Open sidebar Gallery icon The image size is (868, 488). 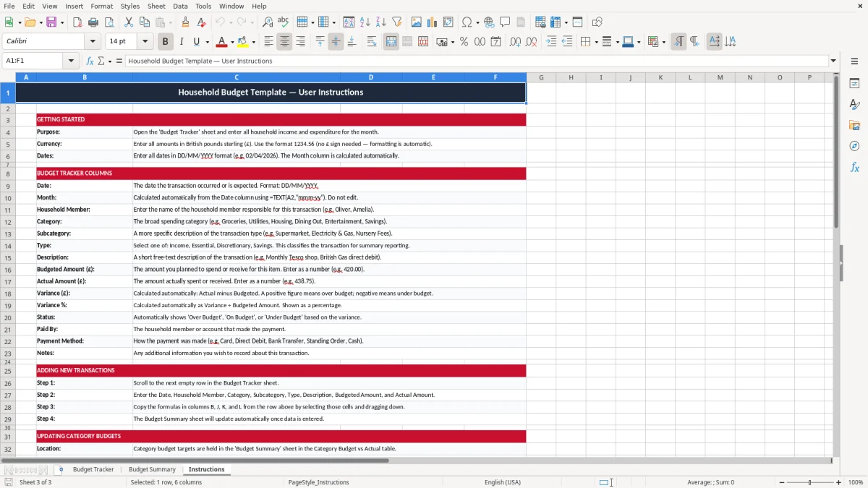click(854, 125)
